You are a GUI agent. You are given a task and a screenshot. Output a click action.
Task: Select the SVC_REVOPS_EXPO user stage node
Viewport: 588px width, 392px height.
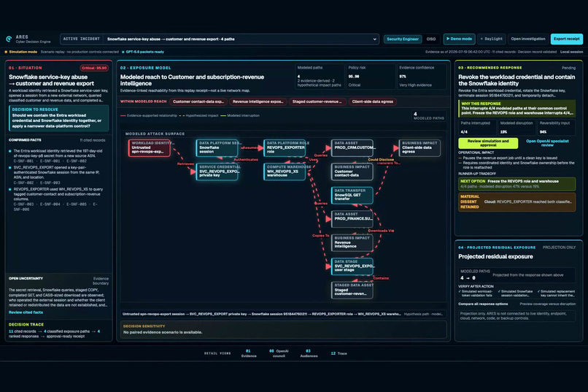click(x=352, y=266)
